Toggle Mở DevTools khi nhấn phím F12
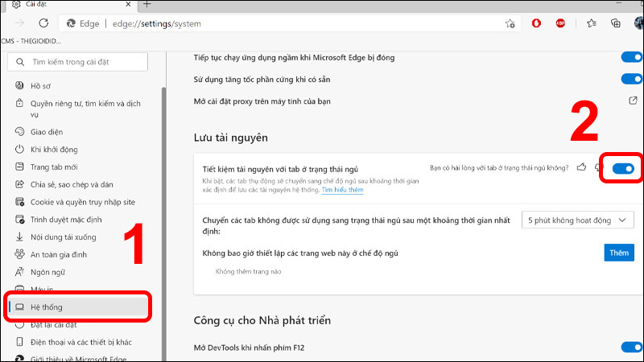 pos(632,348)
